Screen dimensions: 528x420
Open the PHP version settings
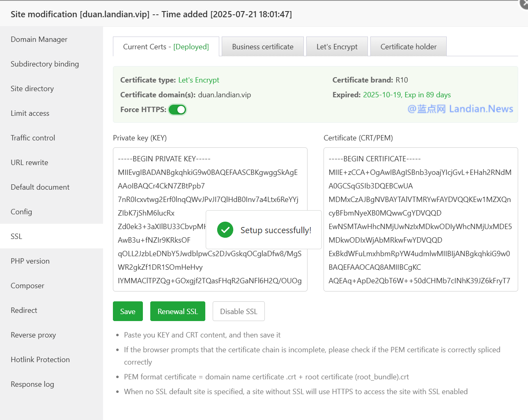[x=30, y=261]
